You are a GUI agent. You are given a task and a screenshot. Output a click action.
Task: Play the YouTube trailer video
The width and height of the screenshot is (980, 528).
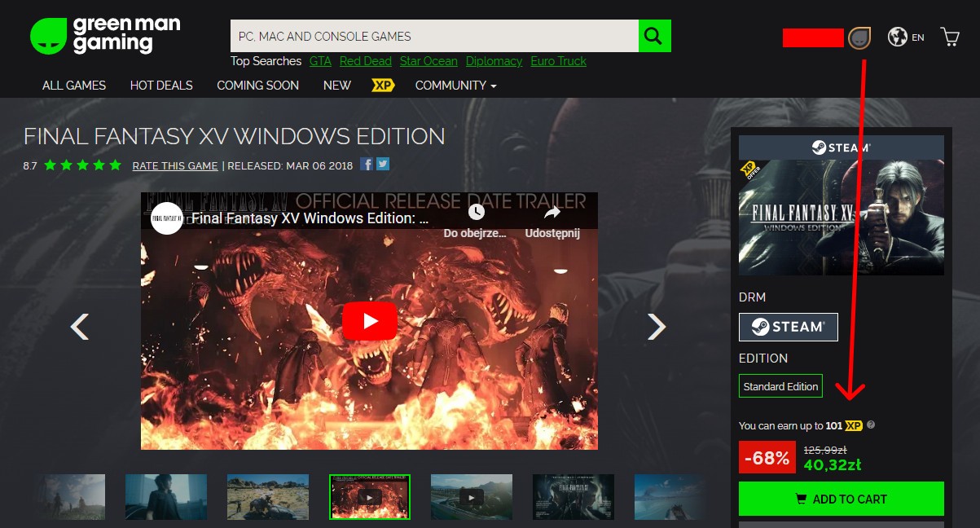coord(370,321)
